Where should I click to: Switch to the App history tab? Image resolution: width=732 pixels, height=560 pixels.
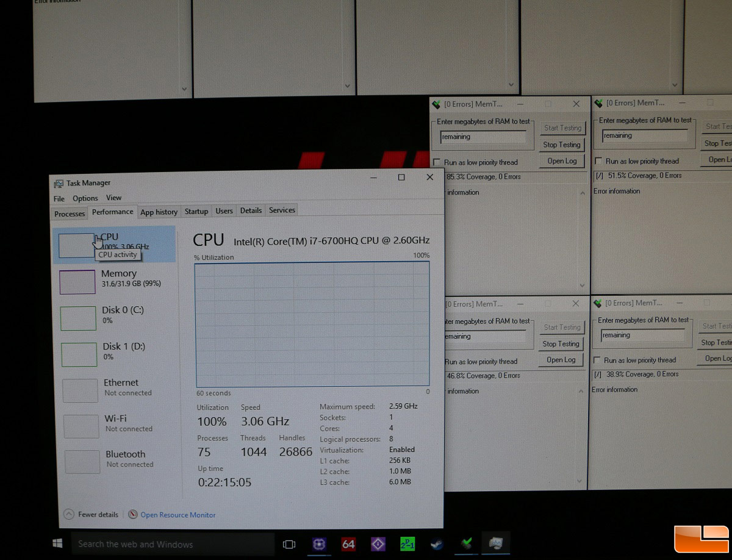click(159, 212)
